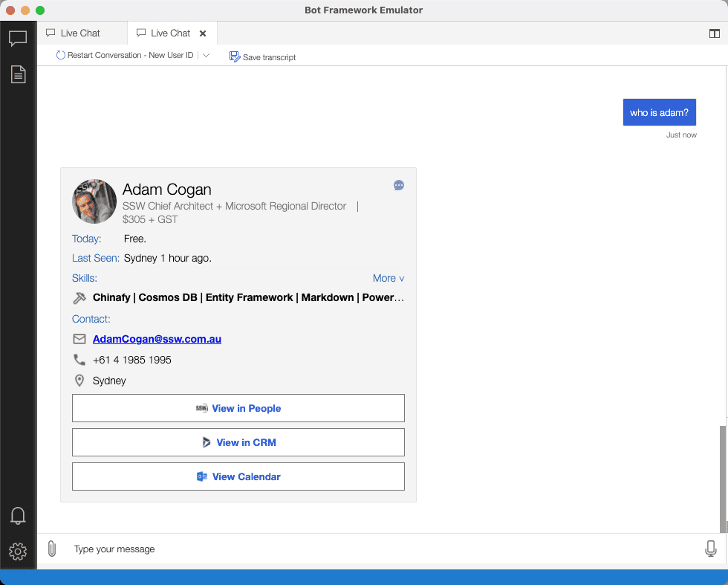Click the chat vertical scrollbar
The width and height of the screenshot is (728, 585).
click(x=723, y=476)
